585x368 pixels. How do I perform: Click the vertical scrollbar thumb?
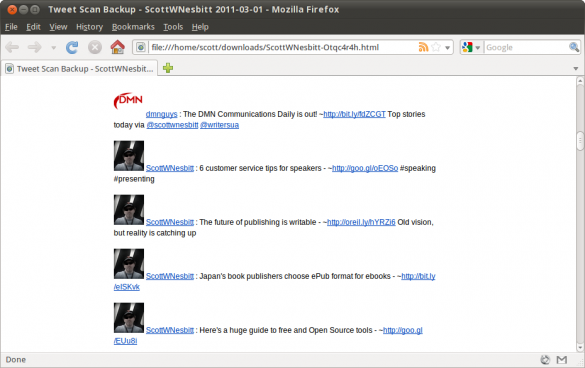pos(580,141)
